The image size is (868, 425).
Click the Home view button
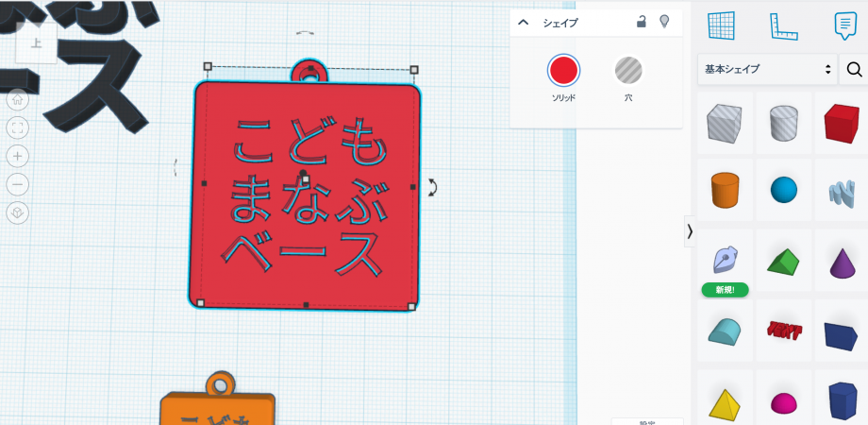(17, 99)
